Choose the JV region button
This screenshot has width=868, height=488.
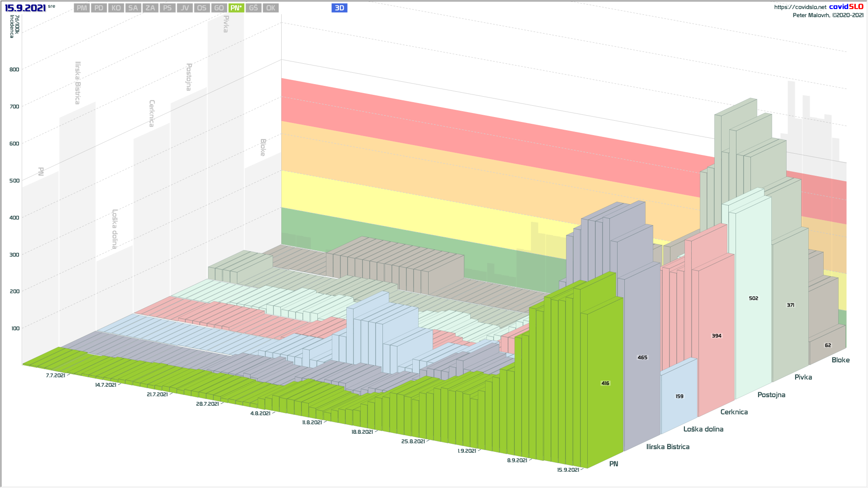point(184,8)
